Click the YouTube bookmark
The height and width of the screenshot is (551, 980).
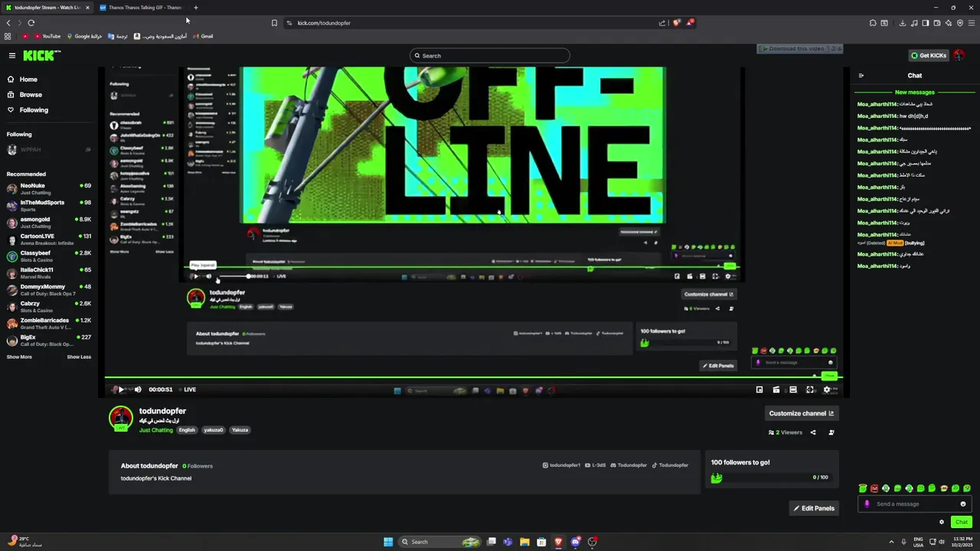47,36
